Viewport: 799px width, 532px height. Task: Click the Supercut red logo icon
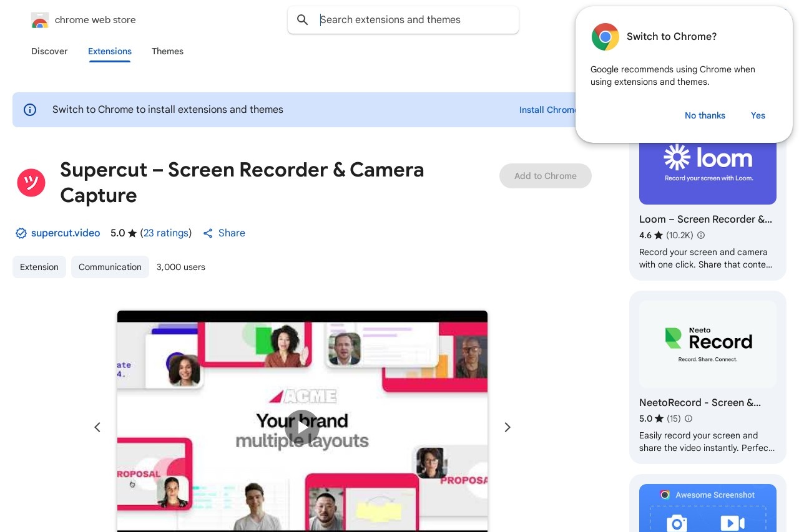[31, 183]
